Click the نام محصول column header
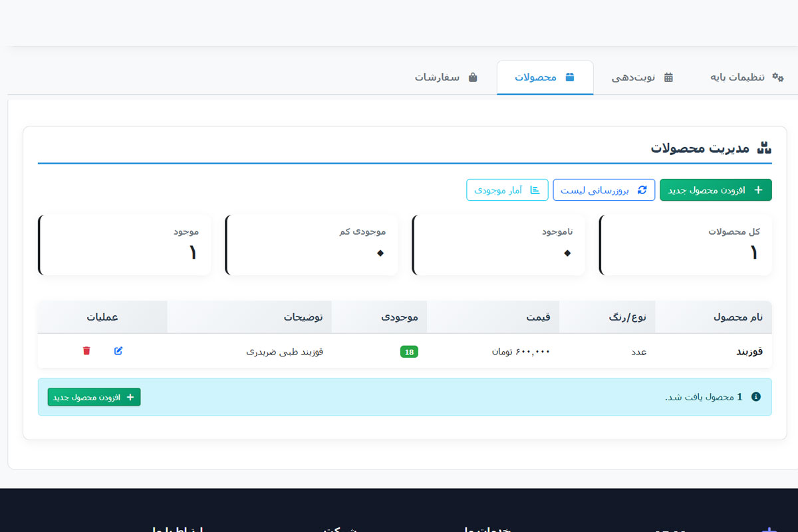The image size is (798, 532). 737,317
